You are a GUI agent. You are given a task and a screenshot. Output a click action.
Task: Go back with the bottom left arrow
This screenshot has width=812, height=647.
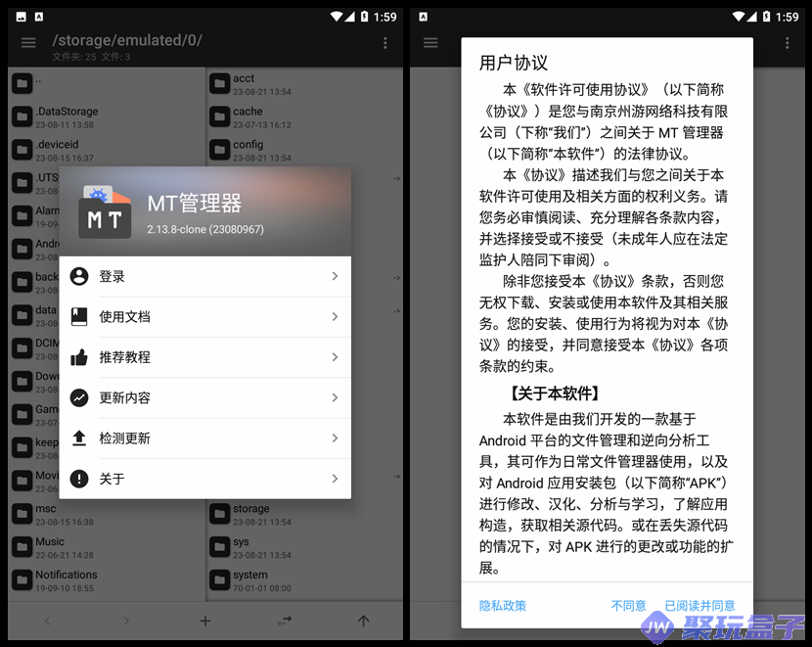47,621
